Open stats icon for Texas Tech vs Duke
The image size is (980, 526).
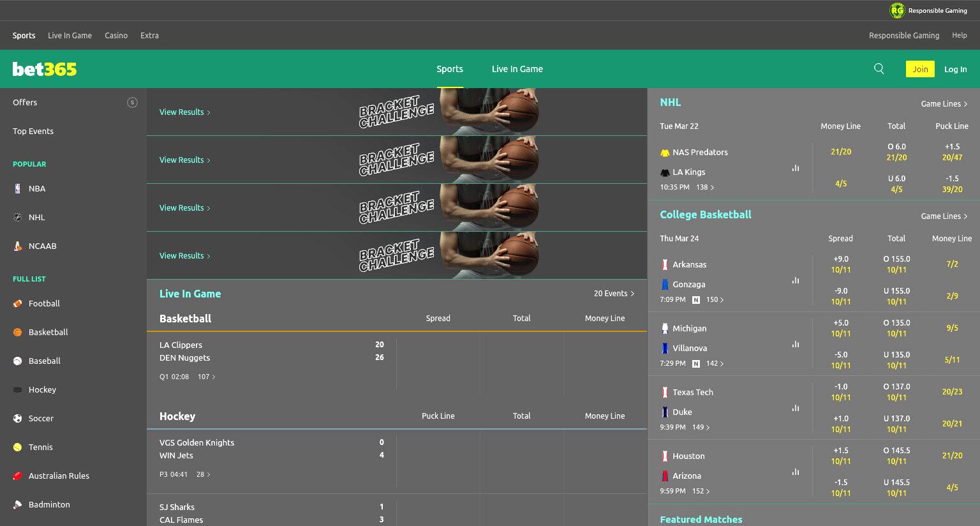click(x=796, y=408)
